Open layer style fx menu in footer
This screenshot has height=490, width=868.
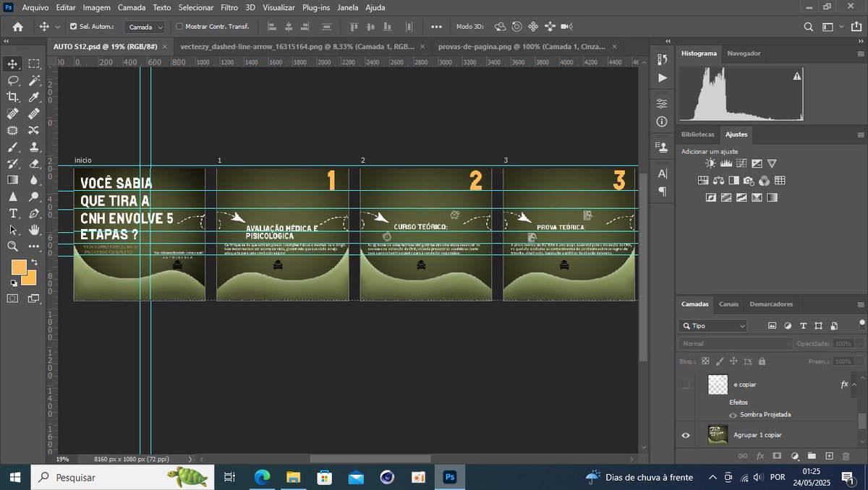(760, 456)
